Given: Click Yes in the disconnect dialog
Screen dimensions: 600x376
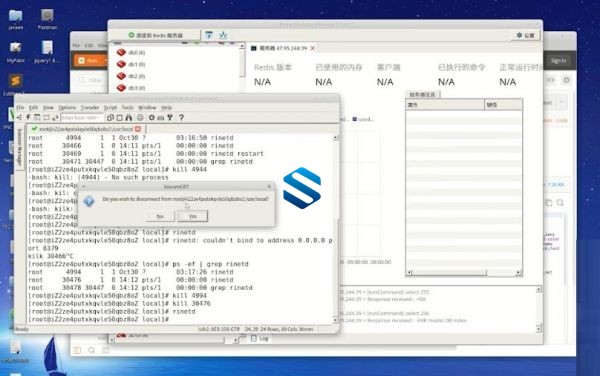Looking at the screenshot, I should coord(193,216).
